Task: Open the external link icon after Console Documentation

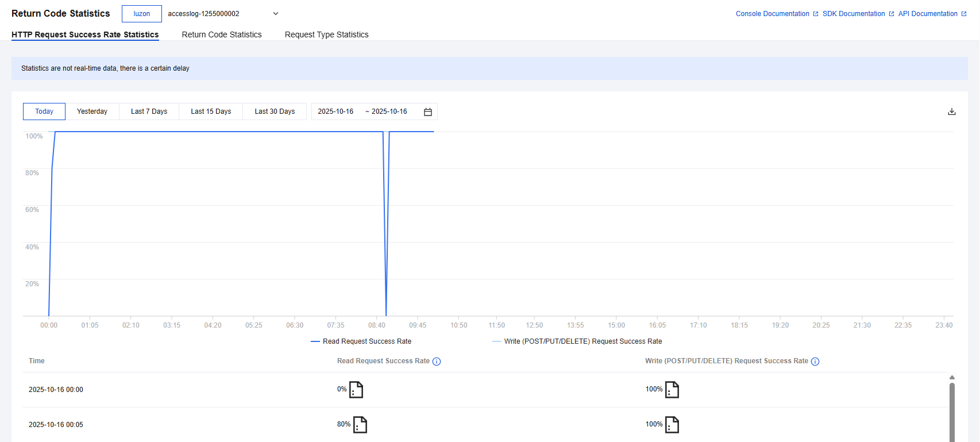Action: click(x=816, y=14)
